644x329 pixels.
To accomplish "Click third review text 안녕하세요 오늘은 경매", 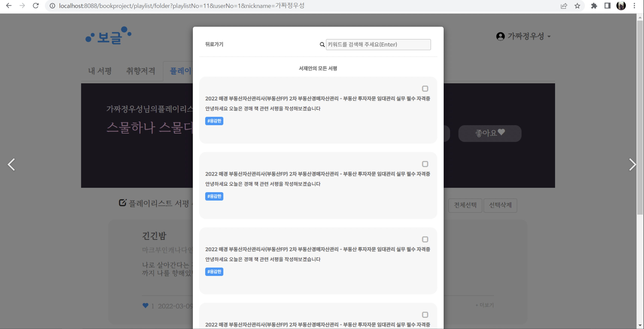I will pyautogui.click(x=263, y=259).
